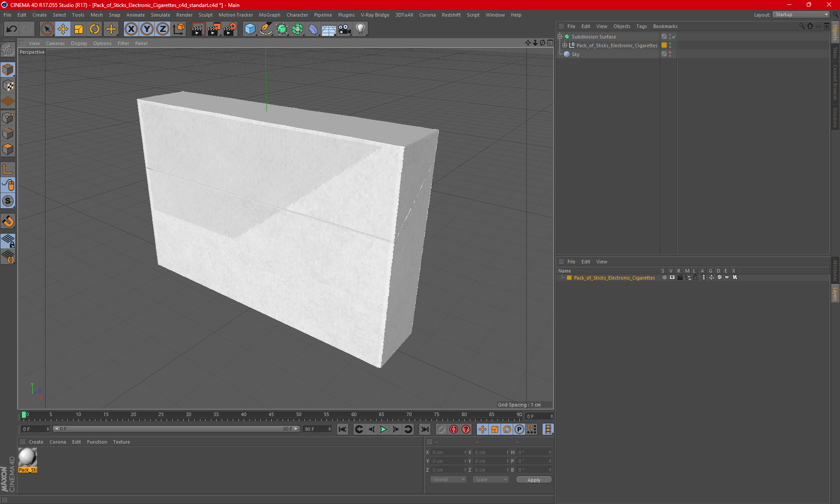Click the X position field
The image size is (840, 504).
(449, 452)
